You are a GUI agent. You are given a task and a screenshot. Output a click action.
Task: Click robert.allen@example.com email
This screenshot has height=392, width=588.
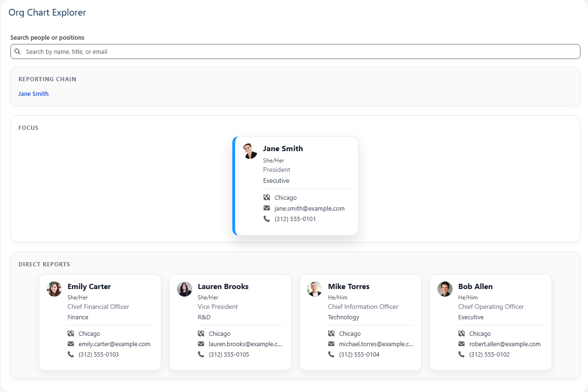click(x=505, y=344)
